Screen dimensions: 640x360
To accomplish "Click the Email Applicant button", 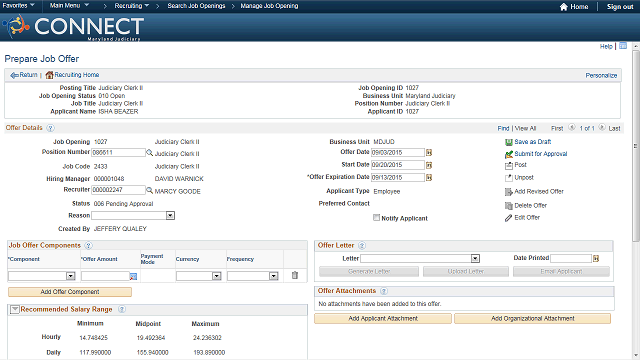I will pos(561,271).
